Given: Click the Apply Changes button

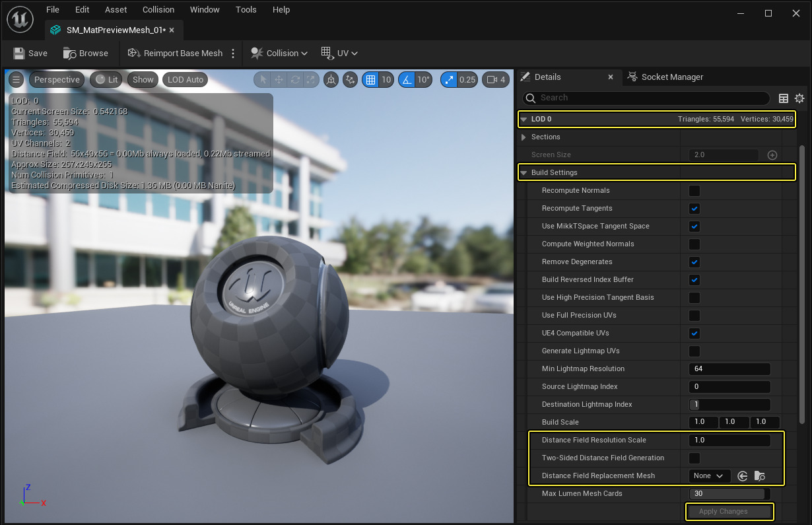Looking at the screenshot, I should [729, 512].
